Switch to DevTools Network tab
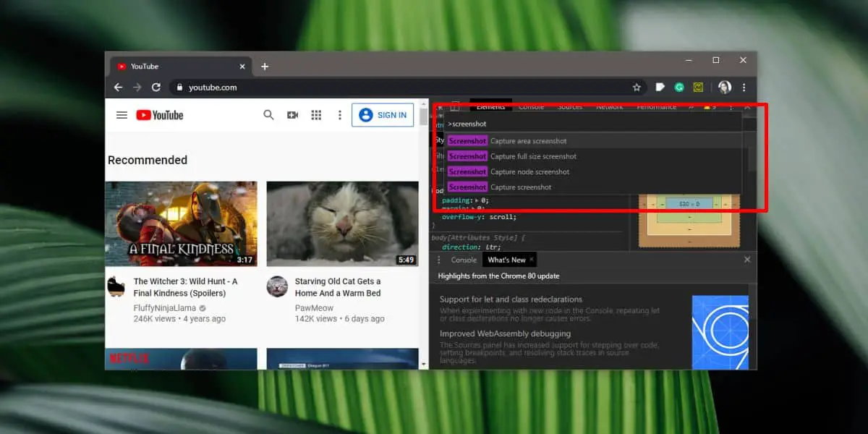The image size is (868, 434). click(x=609, y=107)
